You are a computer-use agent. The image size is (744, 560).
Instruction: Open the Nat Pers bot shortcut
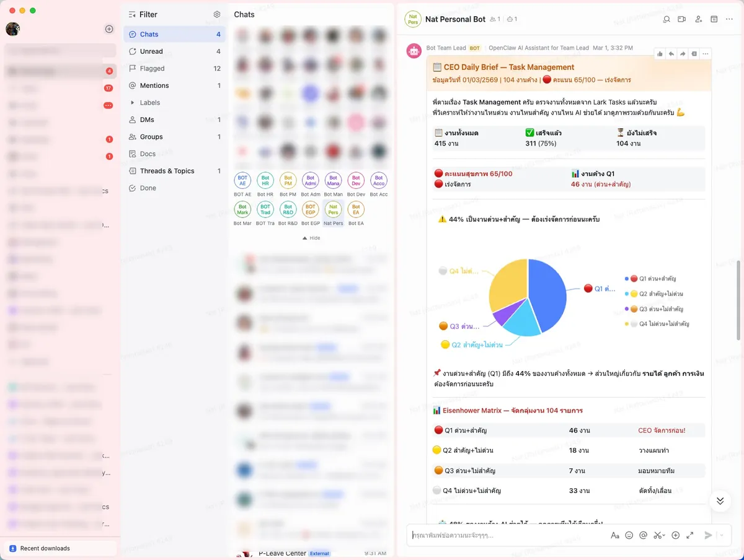(x=333, y=211)
